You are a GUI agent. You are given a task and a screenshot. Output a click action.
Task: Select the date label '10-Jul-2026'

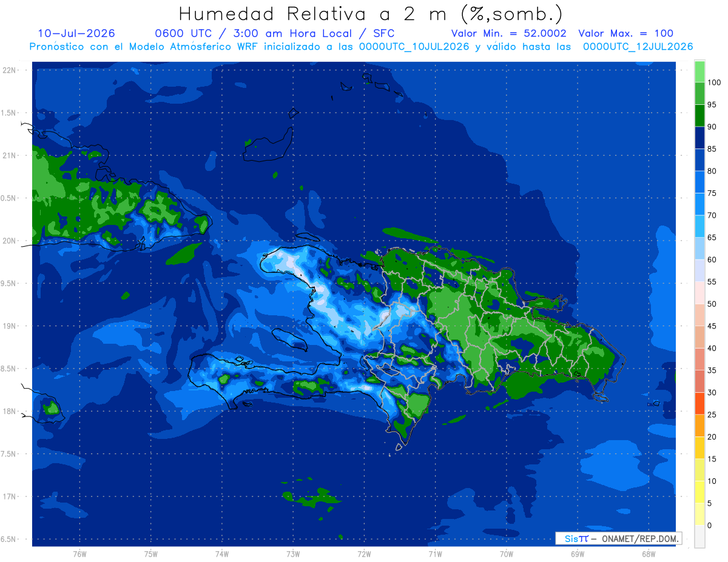coord(76,33)
